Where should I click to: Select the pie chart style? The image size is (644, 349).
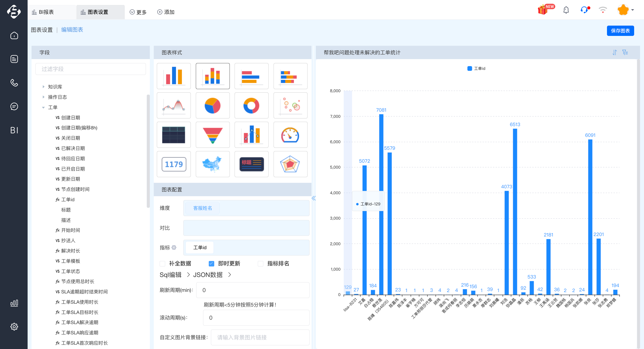212,106
